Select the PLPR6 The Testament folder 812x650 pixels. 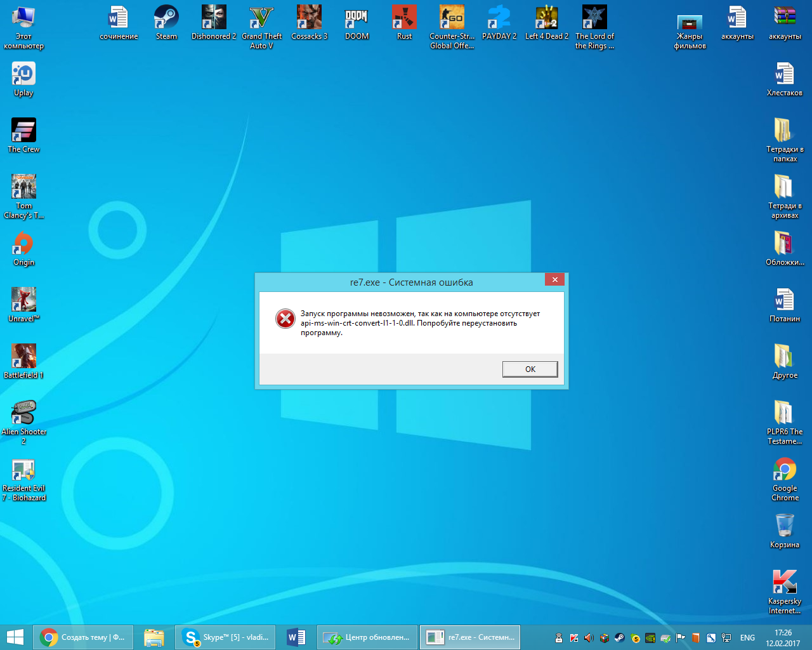785,423
